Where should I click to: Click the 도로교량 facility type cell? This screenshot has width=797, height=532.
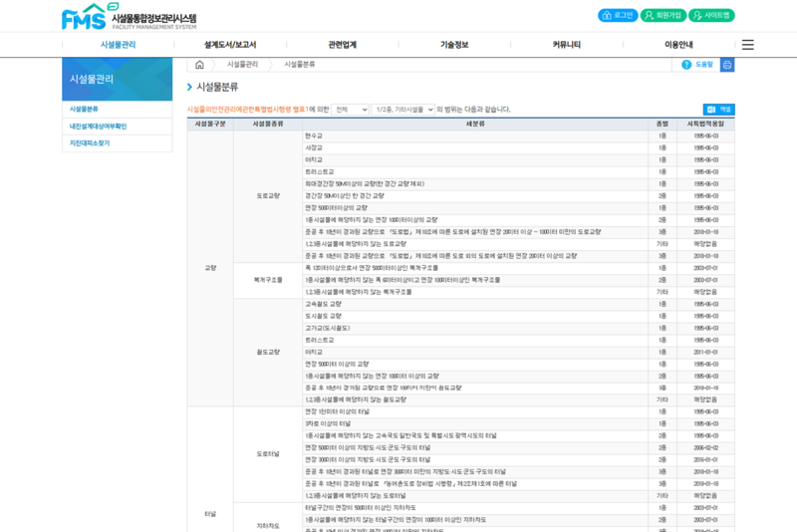[268, 196]
